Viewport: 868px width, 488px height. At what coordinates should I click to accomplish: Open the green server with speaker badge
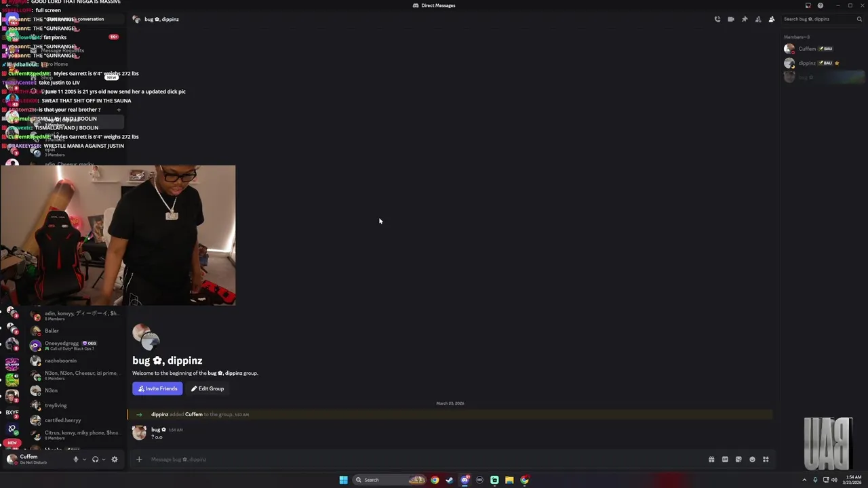pos(12,380)
